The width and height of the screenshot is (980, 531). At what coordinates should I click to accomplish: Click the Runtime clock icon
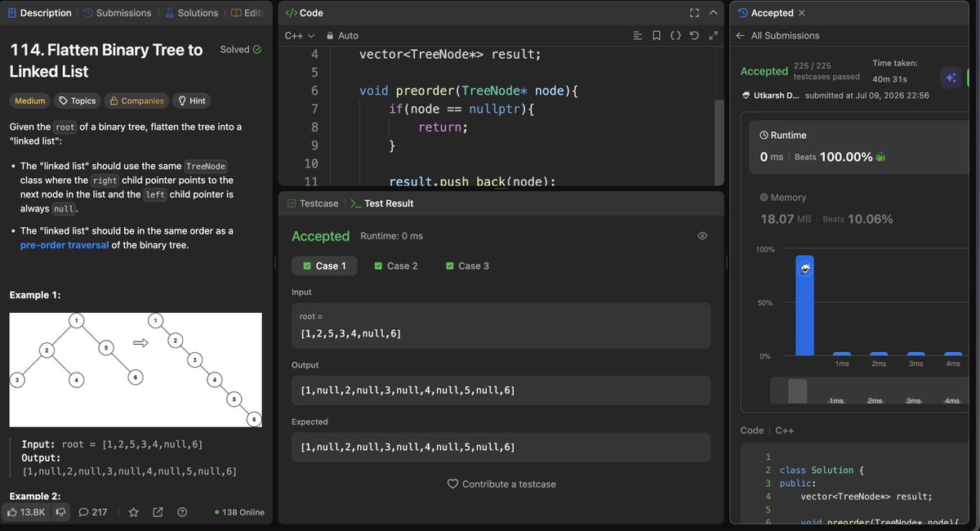(x=764, y=136)
